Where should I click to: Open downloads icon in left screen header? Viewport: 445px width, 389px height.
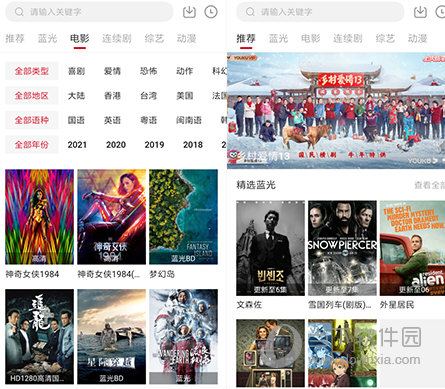coord(189,12)
